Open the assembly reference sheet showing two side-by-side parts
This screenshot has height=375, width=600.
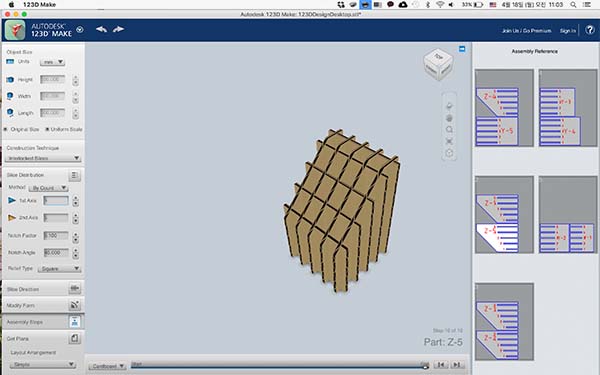tap(568, 215)
